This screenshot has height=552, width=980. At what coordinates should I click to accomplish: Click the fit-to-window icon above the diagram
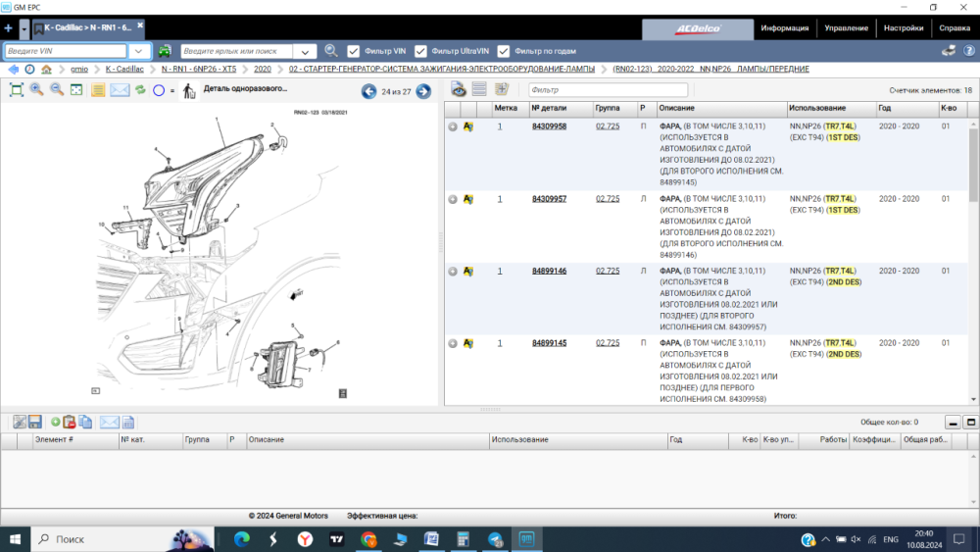[x=16, y=90]
